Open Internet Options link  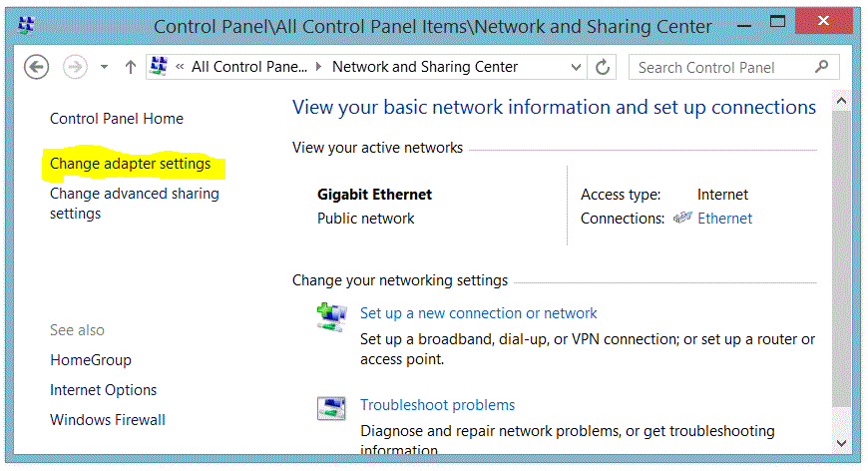tap(104, 390)
